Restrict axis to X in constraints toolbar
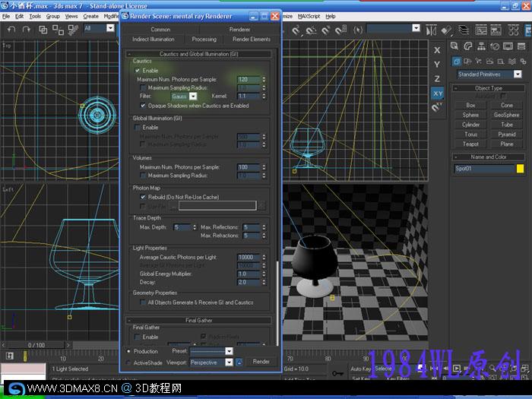This screenshot has width=532, height=399. (437, 50)
